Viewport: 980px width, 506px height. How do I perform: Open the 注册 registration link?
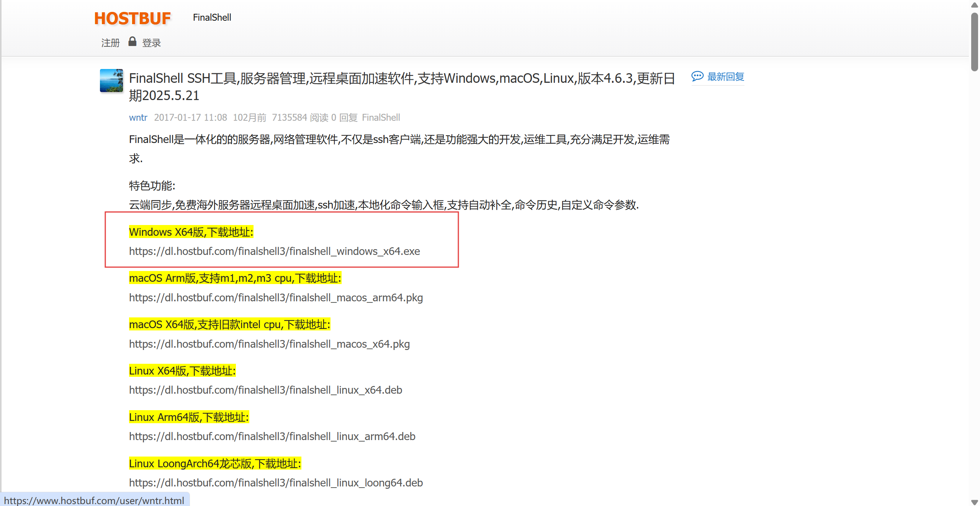tap(110, 43)
